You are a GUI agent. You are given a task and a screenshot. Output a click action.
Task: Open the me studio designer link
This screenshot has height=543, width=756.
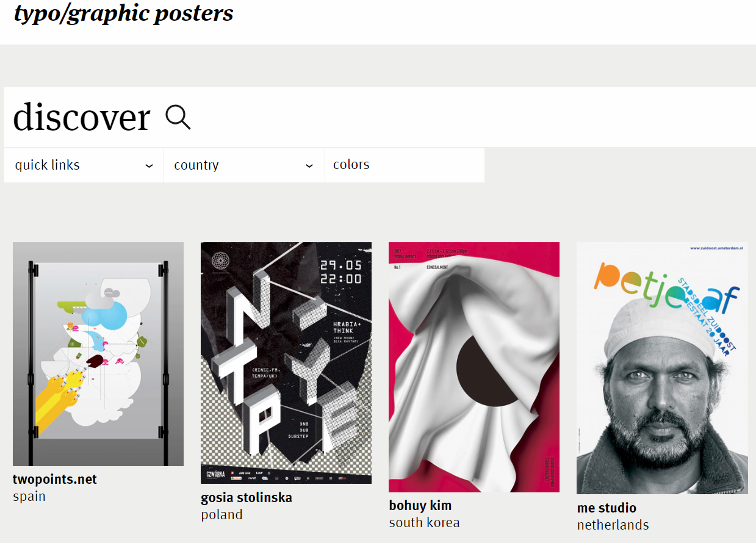coord(607,508)
